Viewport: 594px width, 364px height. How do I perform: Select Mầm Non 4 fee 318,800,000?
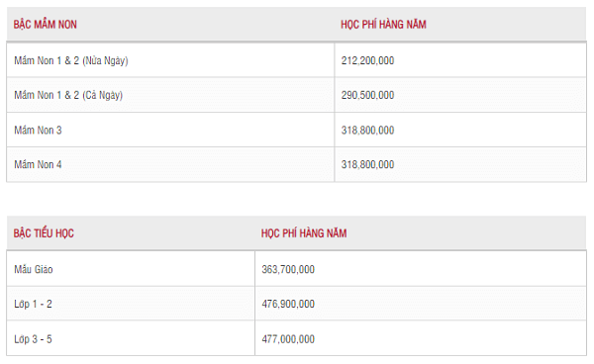pos(367,164)
